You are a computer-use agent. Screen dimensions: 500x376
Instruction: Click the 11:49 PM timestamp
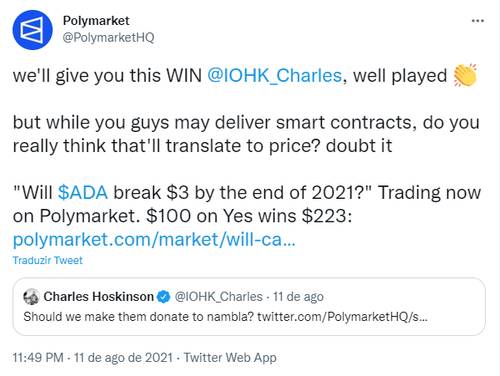pos(38,357)
